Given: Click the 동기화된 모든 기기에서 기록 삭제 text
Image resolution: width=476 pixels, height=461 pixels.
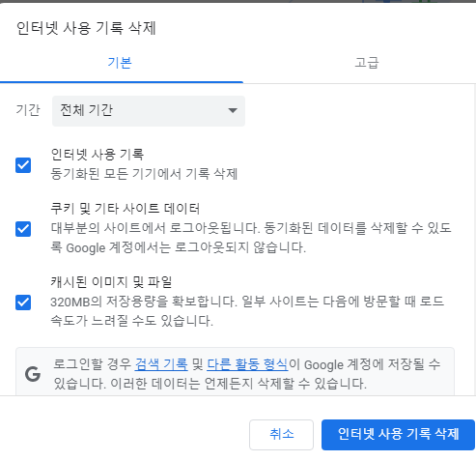Looking at the screenshot, I should click(144, 174).
